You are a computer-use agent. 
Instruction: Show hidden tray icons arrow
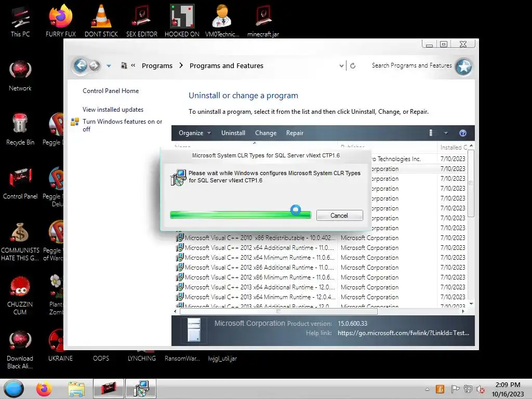427,389
